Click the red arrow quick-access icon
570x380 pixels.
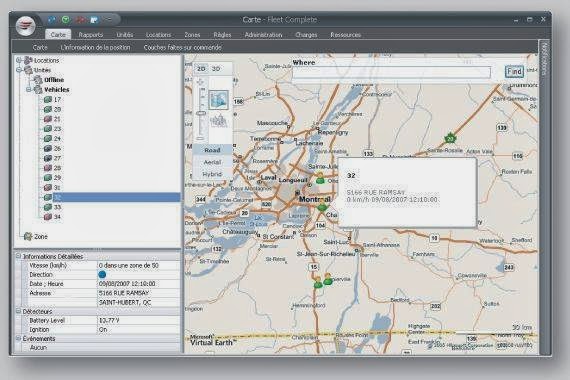80,20
